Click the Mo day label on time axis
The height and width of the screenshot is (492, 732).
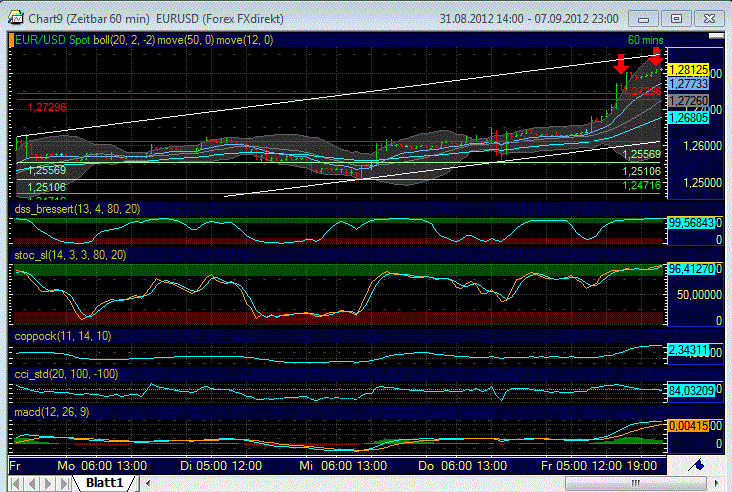(66, 466)
